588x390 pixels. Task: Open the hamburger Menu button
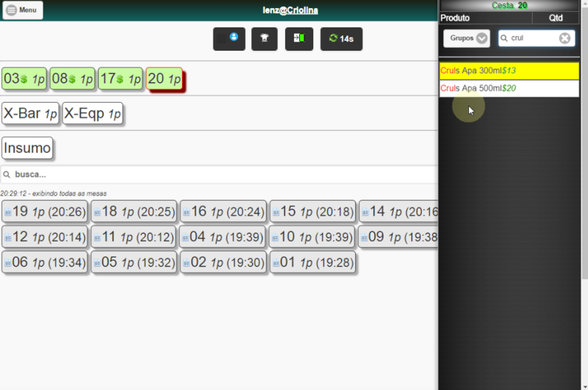click(x=23, y=10)
